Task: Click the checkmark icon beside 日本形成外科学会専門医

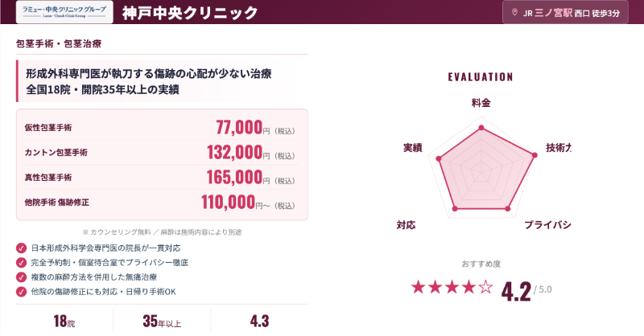Action: coord(21,248)
